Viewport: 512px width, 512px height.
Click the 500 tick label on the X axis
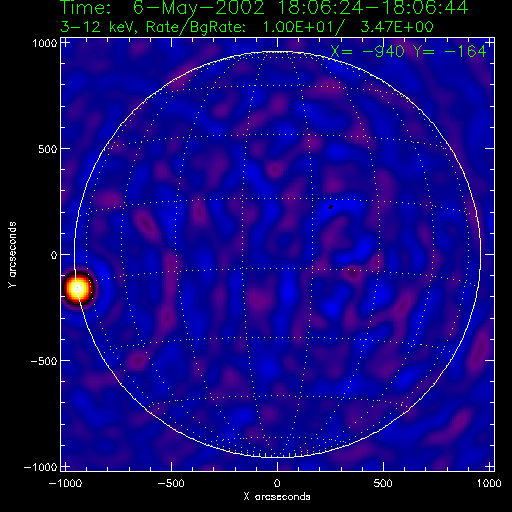[383, 483]
